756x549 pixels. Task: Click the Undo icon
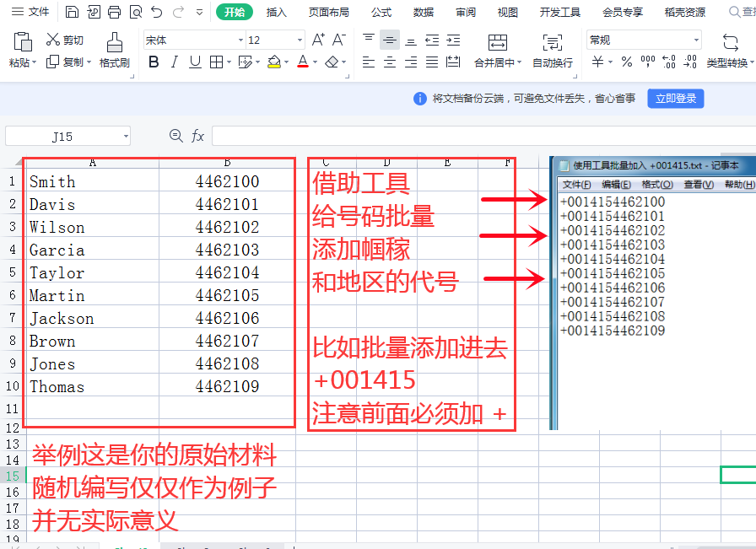[156, 13]
